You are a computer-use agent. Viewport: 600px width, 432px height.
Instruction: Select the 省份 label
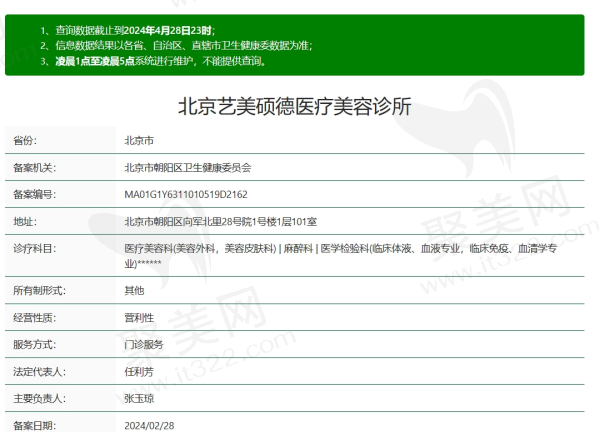coord(25,140)
